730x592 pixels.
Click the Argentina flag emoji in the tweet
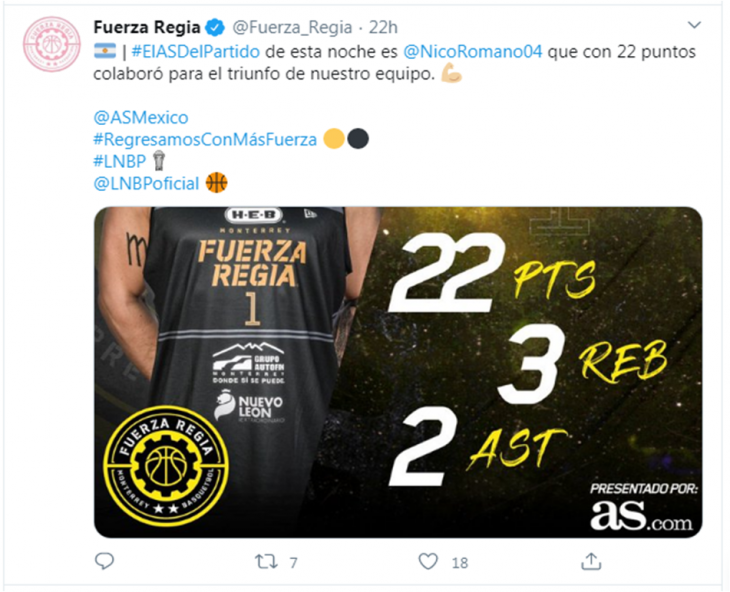point(105,51)
